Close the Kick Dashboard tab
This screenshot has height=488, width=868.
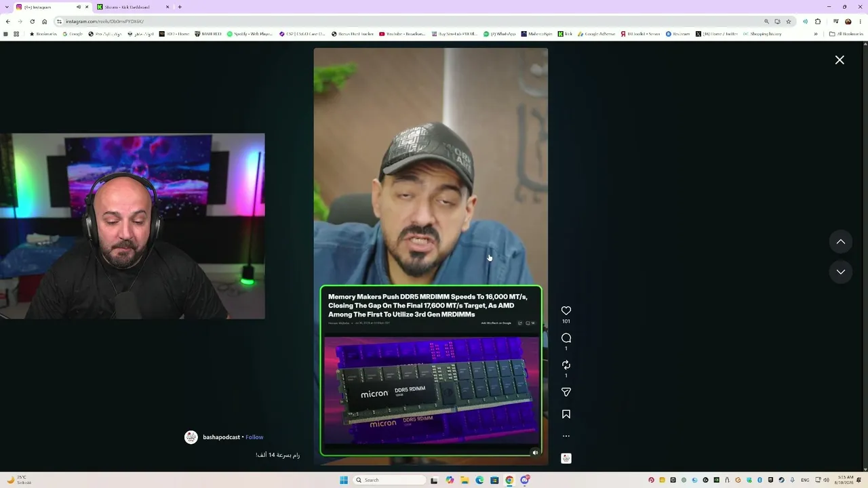coord(167,7)
